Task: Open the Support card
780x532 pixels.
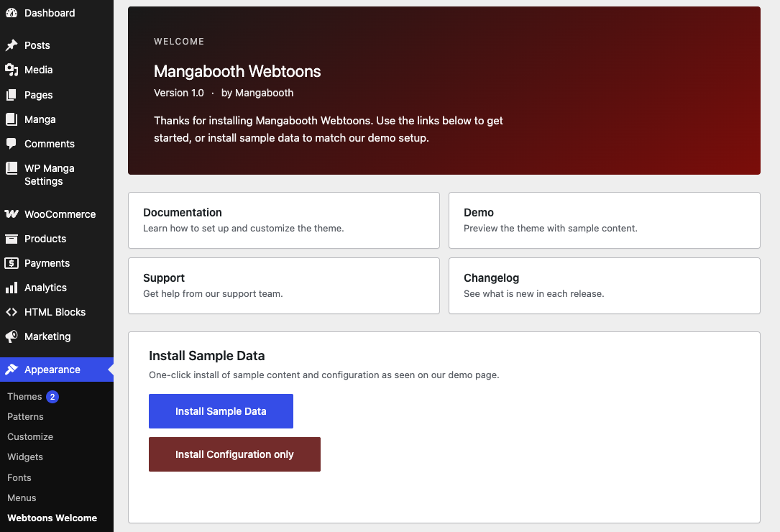Action: coord(283,285)
